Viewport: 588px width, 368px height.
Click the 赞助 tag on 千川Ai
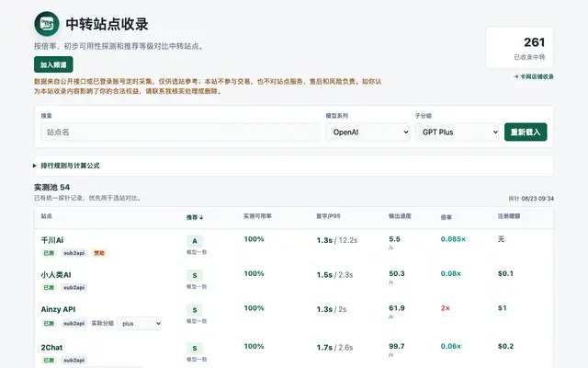[x=99, y=253]
